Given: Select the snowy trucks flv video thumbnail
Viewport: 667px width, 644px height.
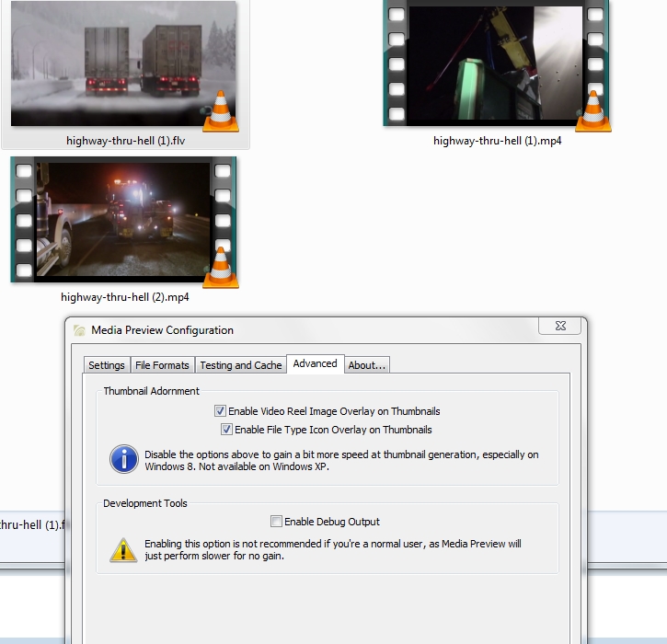Looking at the screenshot, I should [x=123, y=63].
